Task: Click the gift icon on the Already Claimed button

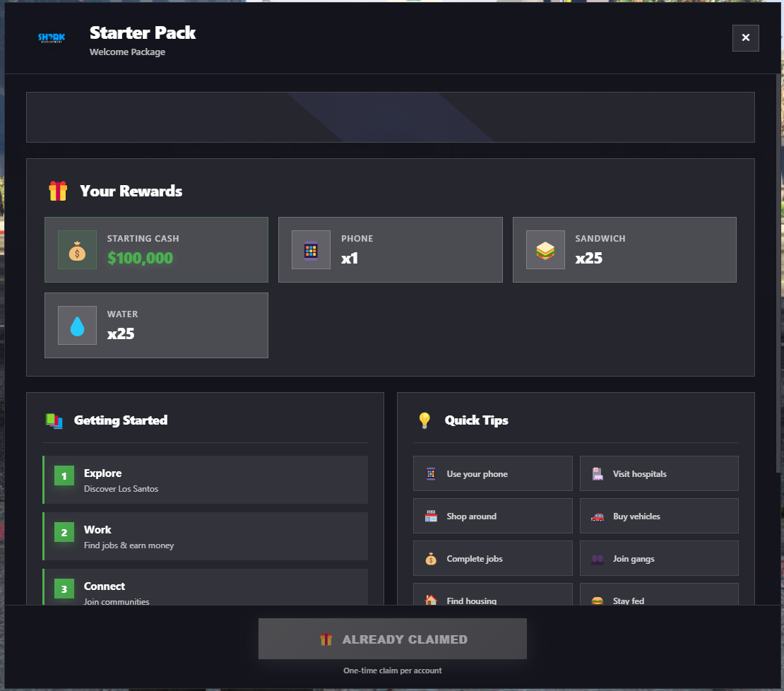Action: [x=326, y=639]
